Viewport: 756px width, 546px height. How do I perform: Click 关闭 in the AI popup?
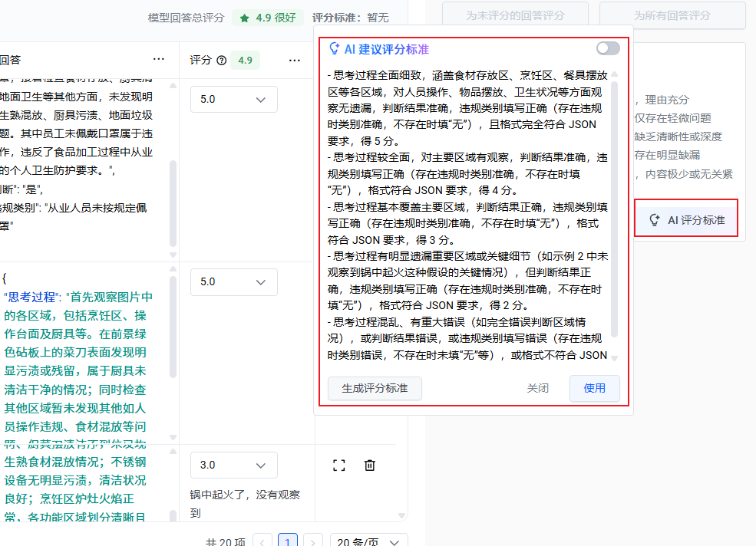point(537,389)
